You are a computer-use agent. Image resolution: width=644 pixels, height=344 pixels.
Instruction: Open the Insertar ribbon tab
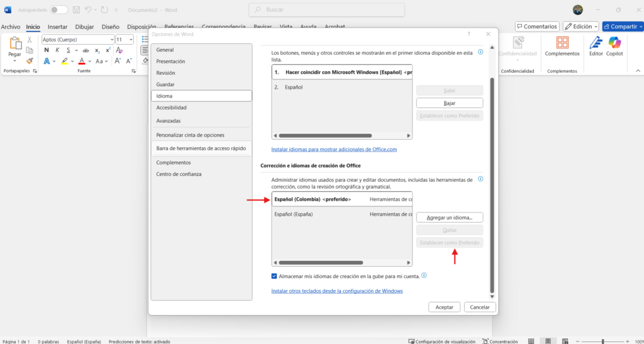pyautogui.click(x=57, y=27)
